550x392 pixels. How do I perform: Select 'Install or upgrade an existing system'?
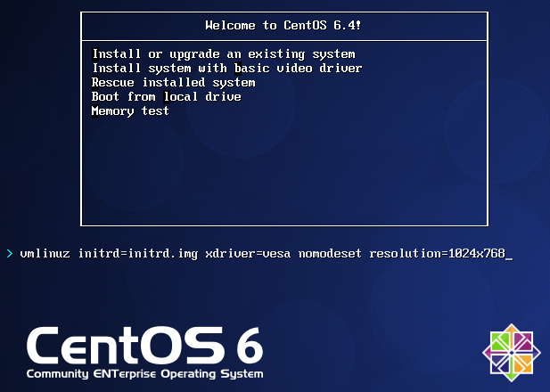pos(224,54)
